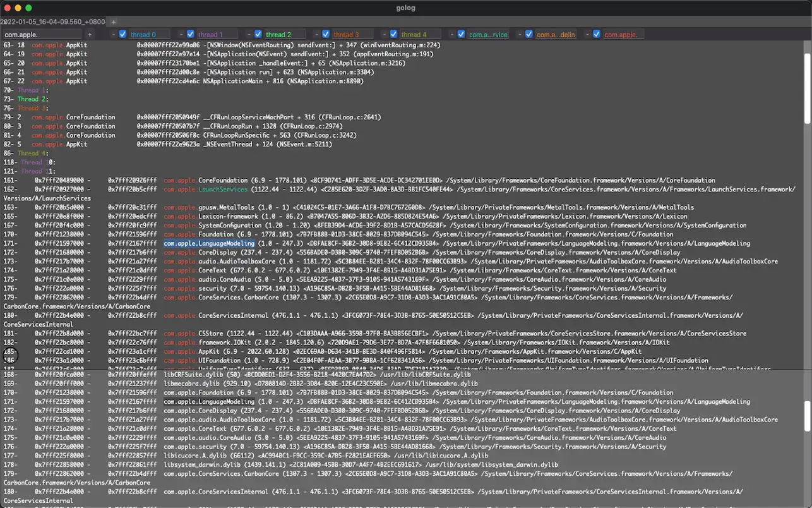
Task: Remove the thread 4 filter
Action: [384, 34]
